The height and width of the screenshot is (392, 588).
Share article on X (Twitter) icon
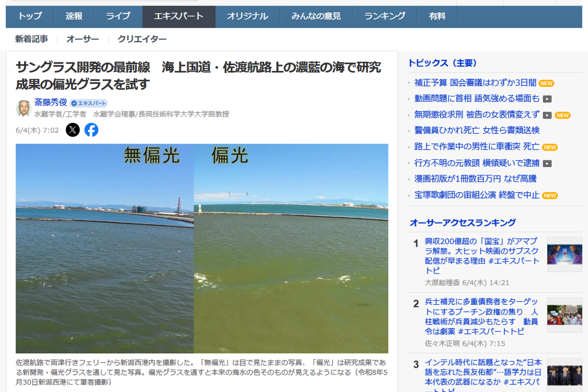pos(73,130)
